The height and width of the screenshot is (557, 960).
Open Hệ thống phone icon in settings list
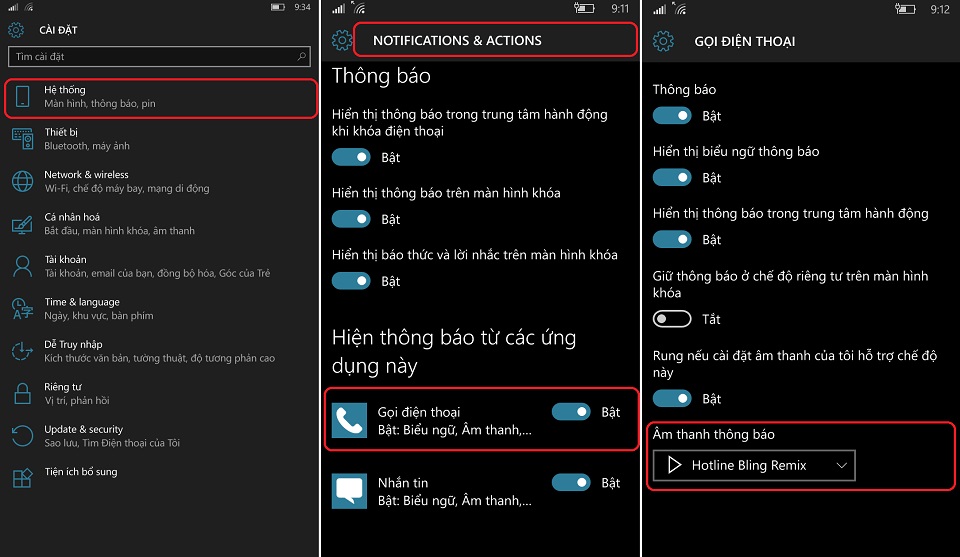[x=23, y=97]
